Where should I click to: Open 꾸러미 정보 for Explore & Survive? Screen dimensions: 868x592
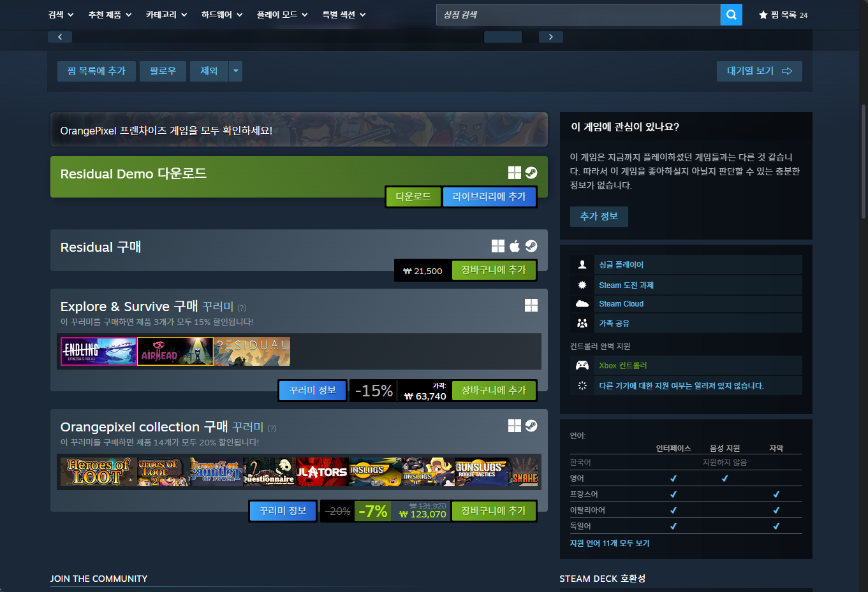click(313, 390)
